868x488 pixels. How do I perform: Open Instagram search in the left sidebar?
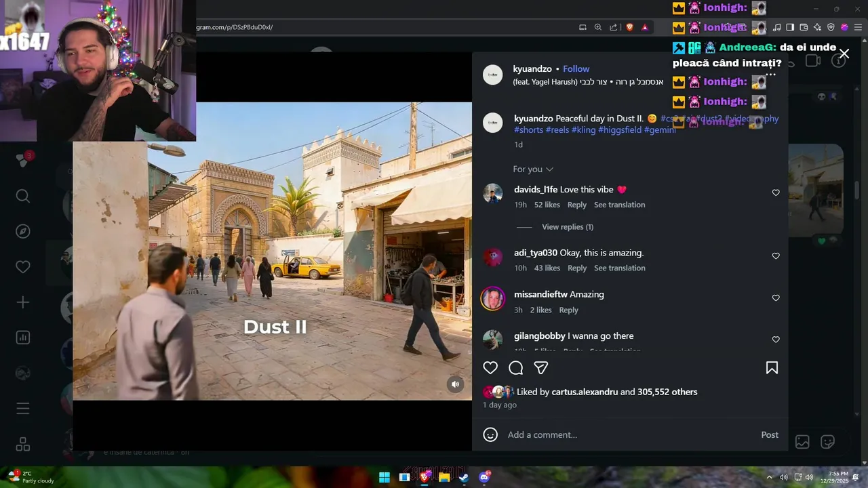pos(23,196)
